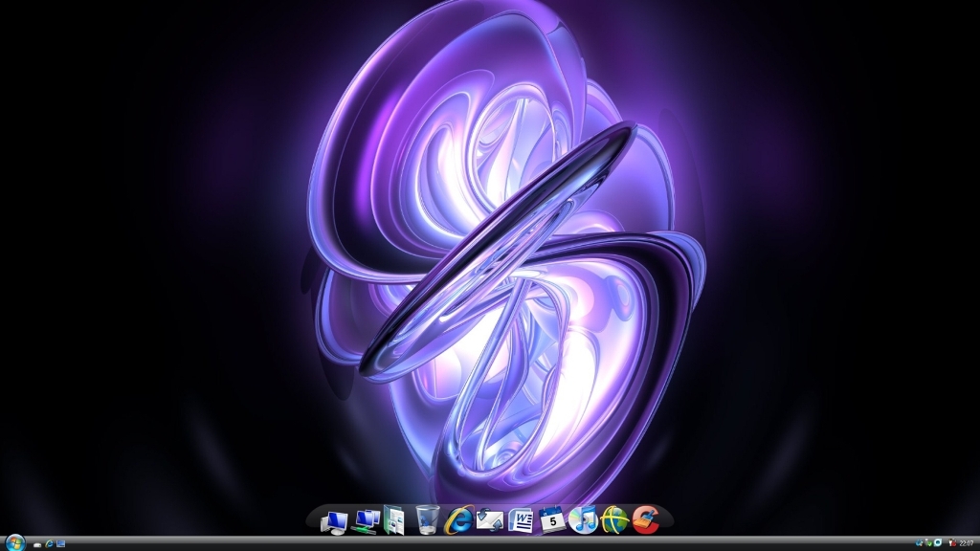Viewport: 980px width, 551px height.
Task: Open the Windows Start menu orb
Action: coord(15,543)
